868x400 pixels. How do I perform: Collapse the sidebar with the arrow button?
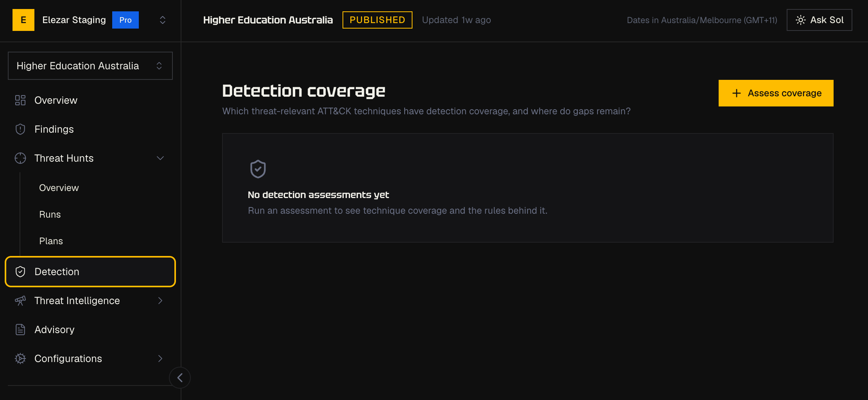pyautogui.click(x=180, y=378)
